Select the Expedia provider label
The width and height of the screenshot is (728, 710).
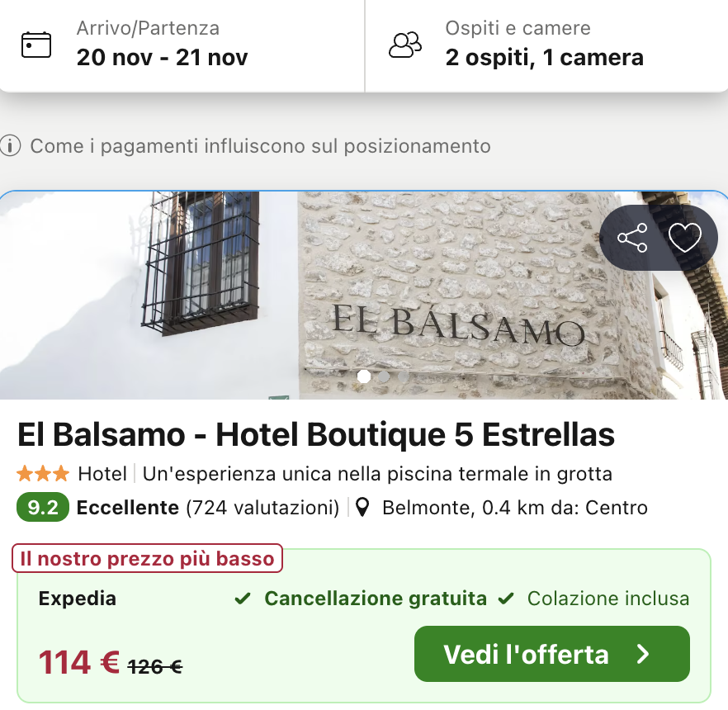click(x=77, y=598)
